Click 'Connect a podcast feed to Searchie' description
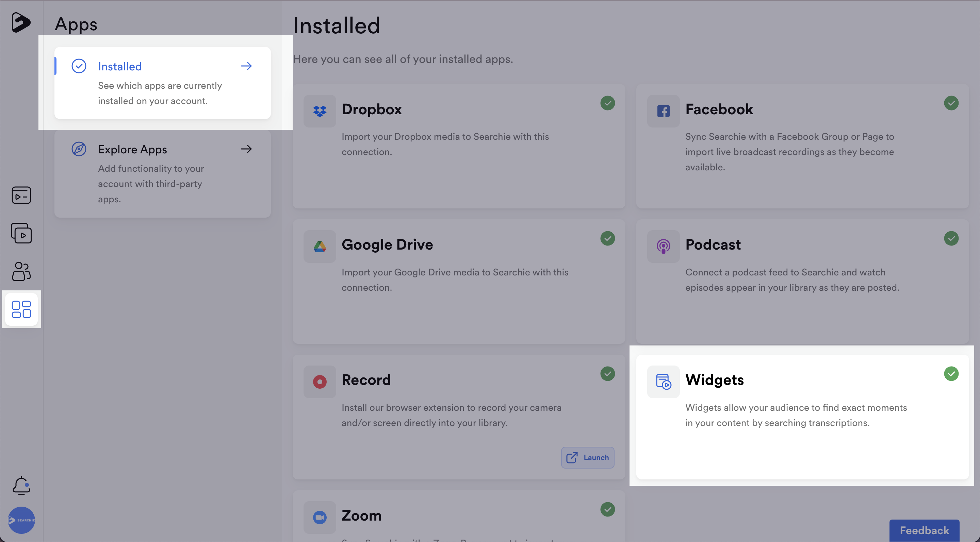The width and height of the screenshot is (980, 542). point(792,280)
